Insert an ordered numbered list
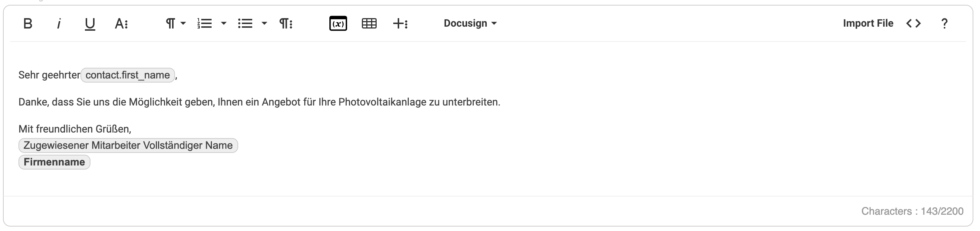This screenshot has width=980, height=231. click(205, 24)
